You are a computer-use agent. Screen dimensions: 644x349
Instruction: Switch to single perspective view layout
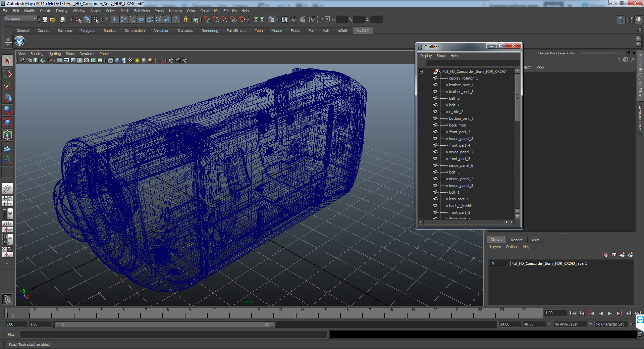(x=7, y=189)
